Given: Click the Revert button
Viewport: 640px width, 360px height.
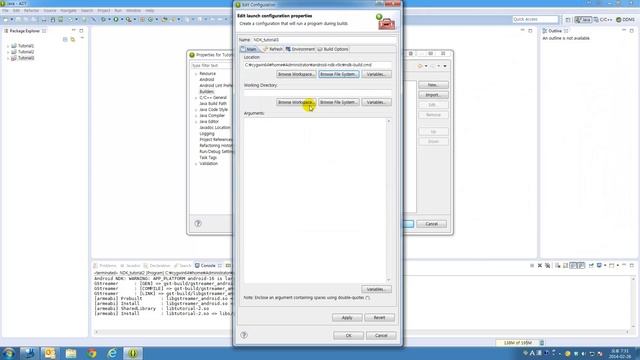Looking at the screenshot, I should tap(379, 317).
